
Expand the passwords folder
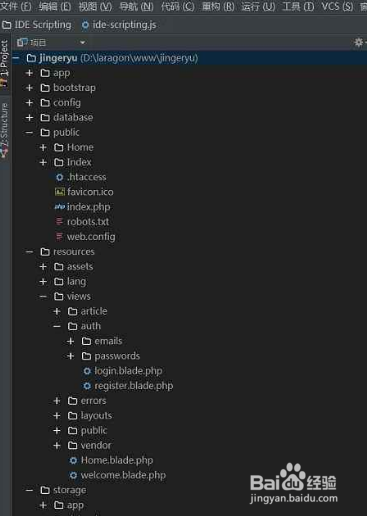[71, 356]
